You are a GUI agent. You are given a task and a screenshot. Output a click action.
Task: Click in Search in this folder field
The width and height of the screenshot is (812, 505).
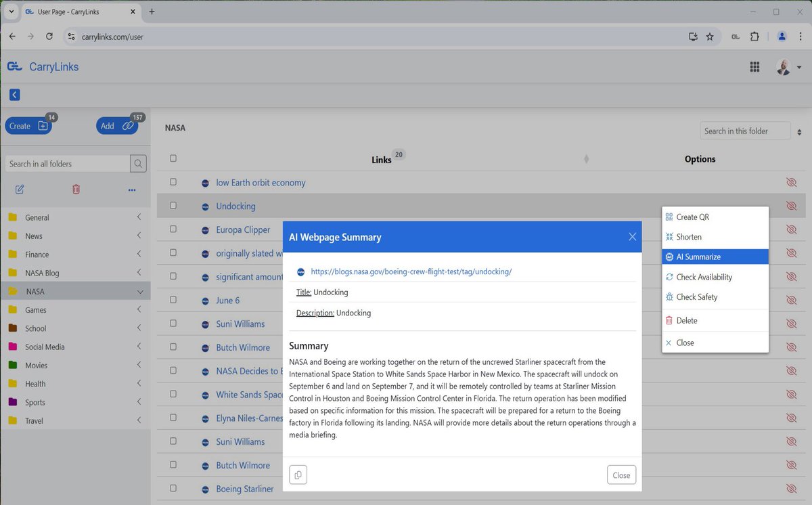[x=745, y=131]
